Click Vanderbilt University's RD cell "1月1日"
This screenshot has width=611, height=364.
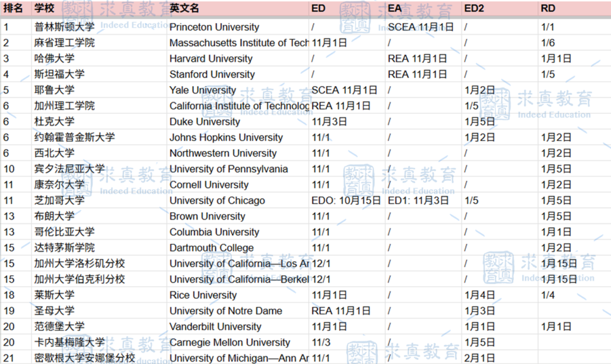(x=556, y=327)
